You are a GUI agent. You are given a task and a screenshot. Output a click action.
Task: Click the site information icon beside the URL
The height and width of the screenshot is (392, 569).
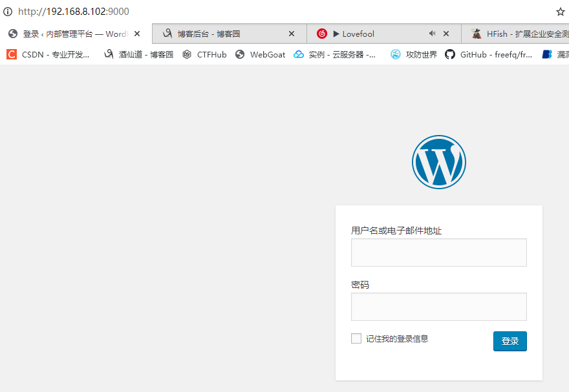8,12
